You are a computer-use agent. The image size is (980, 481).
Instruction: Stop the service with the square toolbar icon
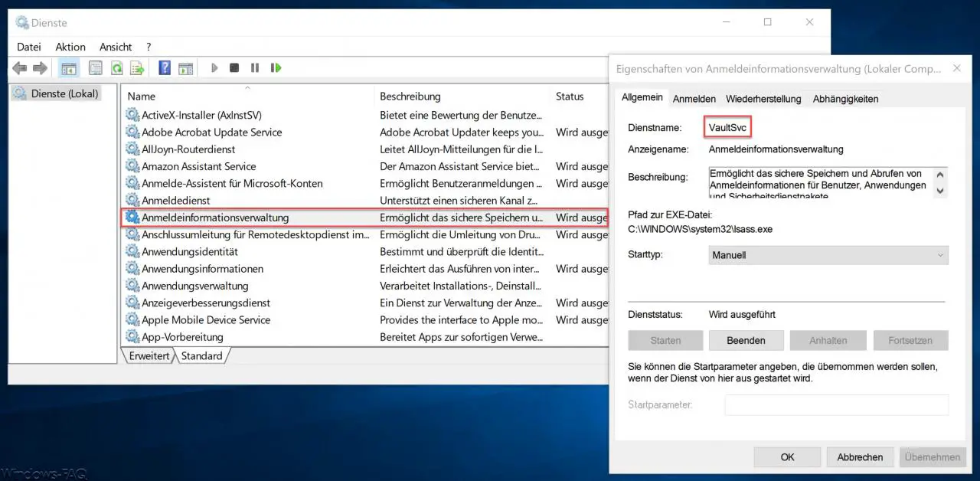point(234,68)
